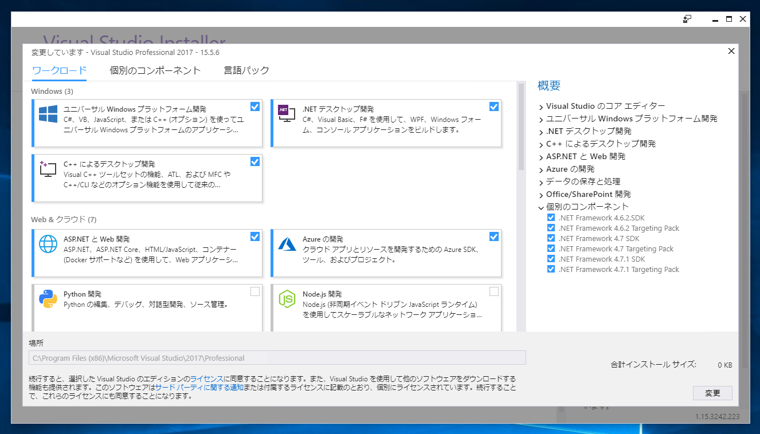Expand ASP.NET と Web 開発 in summary
This screenshot has height=434, width=760.
click(541, 157)
